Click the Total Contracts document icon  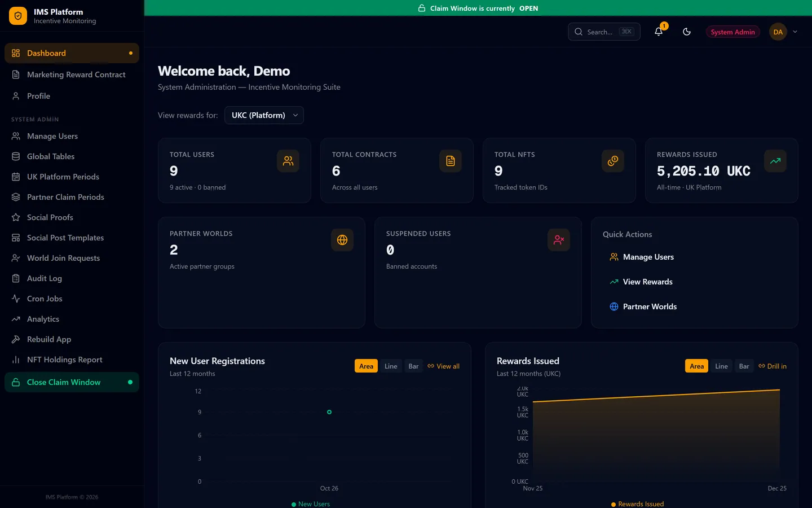[x=451, y=161]
